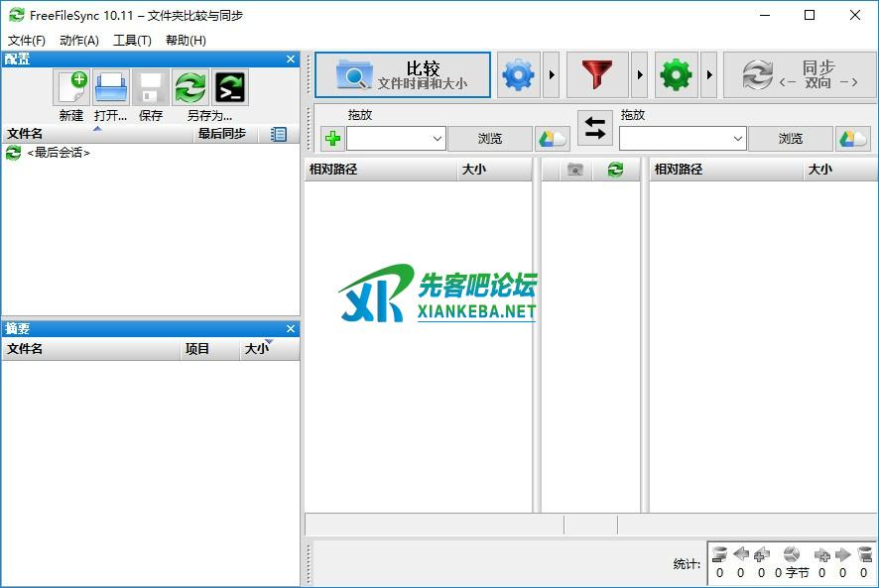Add folder pair with green plus icon
Viewport: 879px width, 588px height.
[x=332, y=139]
